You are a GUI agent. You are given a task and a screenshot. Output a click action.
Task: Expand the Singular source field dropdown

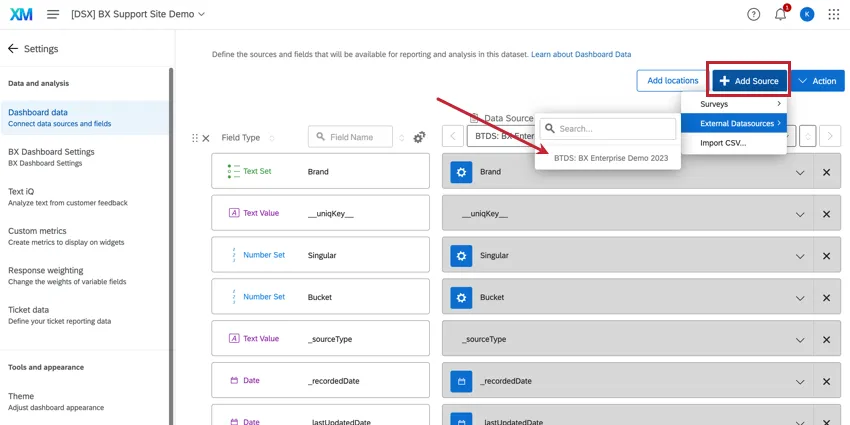pyautogui.click(x=800, y=256)
